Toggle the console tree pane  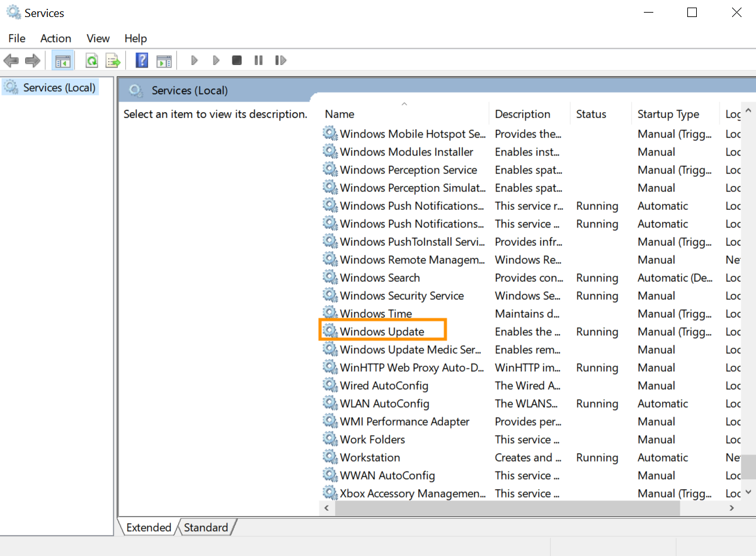tap(63, 60)
